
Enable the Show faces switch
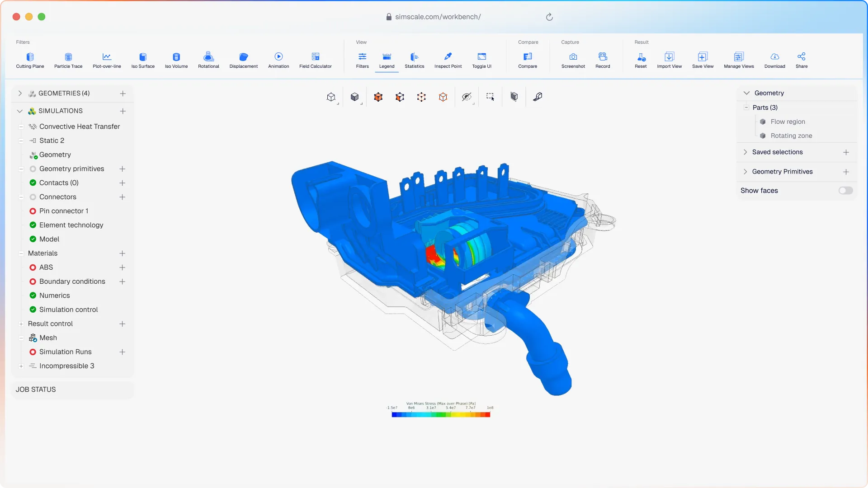[845, 191]
